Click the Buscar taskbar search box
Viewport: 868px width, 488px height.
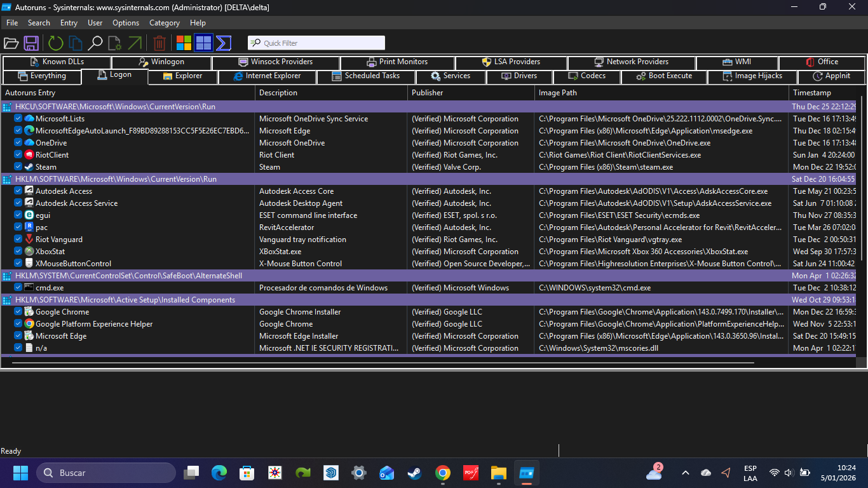click(x=106, y=473)
